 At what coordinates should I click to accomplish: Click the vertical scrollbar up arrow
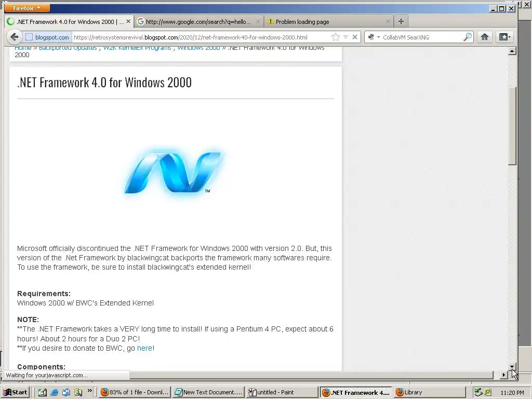pyautogui.click(x=512, y=51)
